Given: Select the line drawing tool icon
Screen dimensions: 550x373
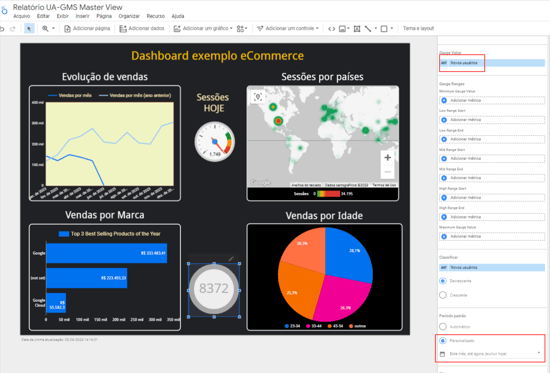Looking at the screenshot, I should click(368, 29).
